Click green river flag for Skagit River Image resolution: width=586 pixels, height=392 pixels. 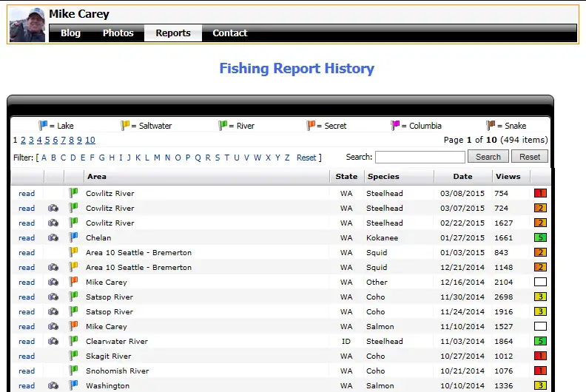73,356
